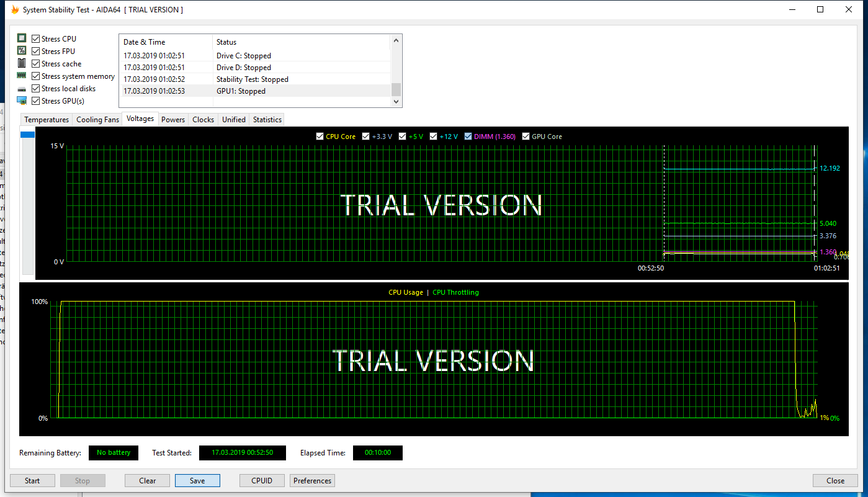Toggle the +12 V graph checkbox
868x497 pixels.
click(x=433, y=136)
